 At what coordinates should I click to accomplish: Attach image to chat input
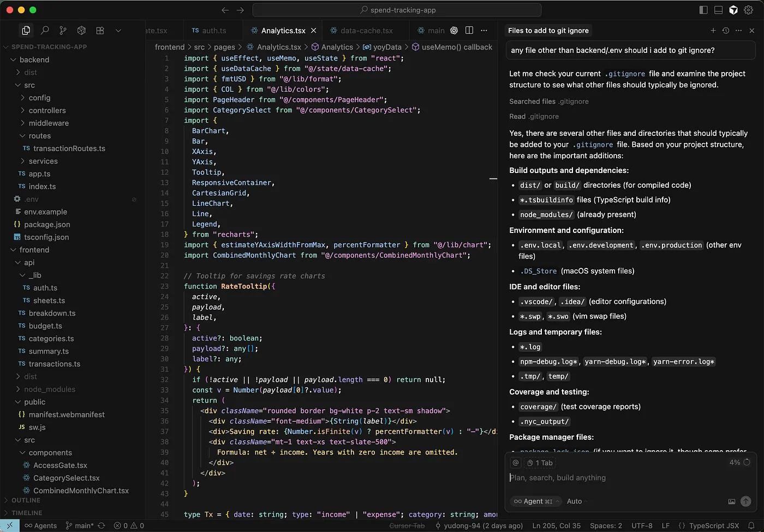pyautogui.click(x=731, y=501)
